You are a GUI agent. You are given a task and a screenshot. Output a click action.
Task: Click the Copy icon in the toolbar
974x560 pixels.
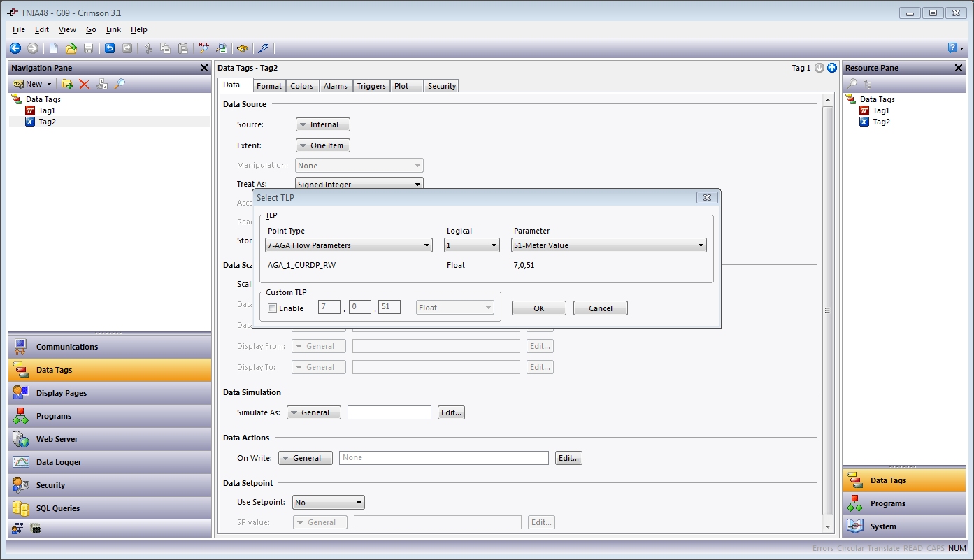[166, 48]
